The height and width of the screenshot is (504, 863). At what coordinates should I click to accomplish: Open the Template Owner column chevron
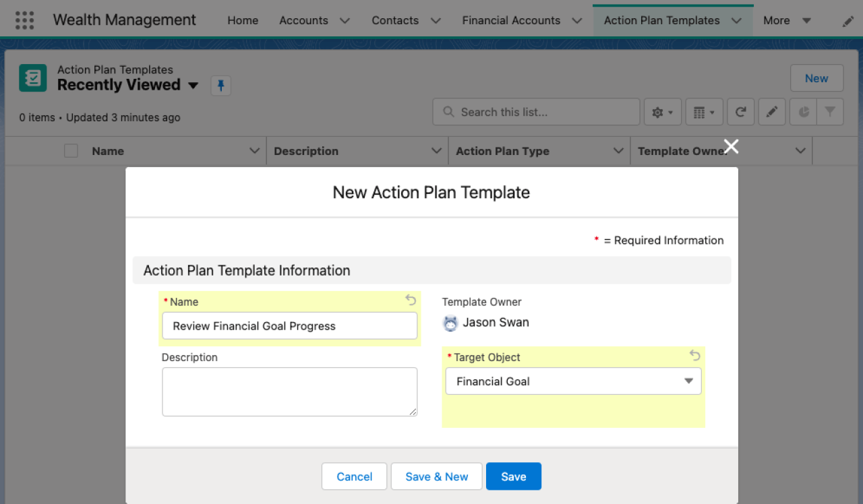point(800,151)
